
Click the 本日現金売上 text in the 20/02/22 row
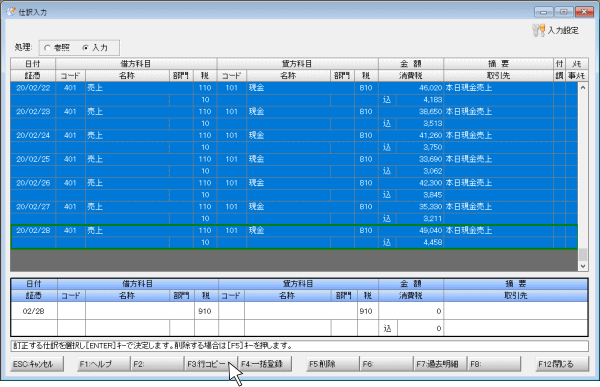(468, 88)
